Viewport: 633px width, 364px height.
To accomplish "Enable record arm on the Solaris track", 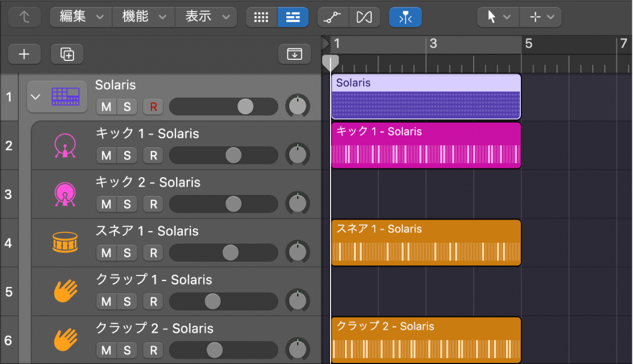I will coord(152,106).
